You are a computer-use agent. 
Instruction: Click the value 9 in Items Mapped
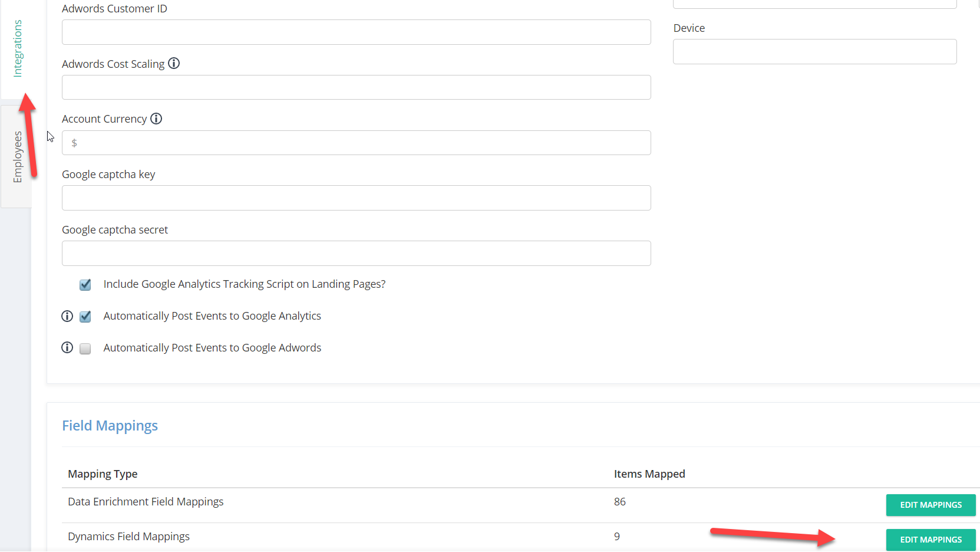point(617,537)
